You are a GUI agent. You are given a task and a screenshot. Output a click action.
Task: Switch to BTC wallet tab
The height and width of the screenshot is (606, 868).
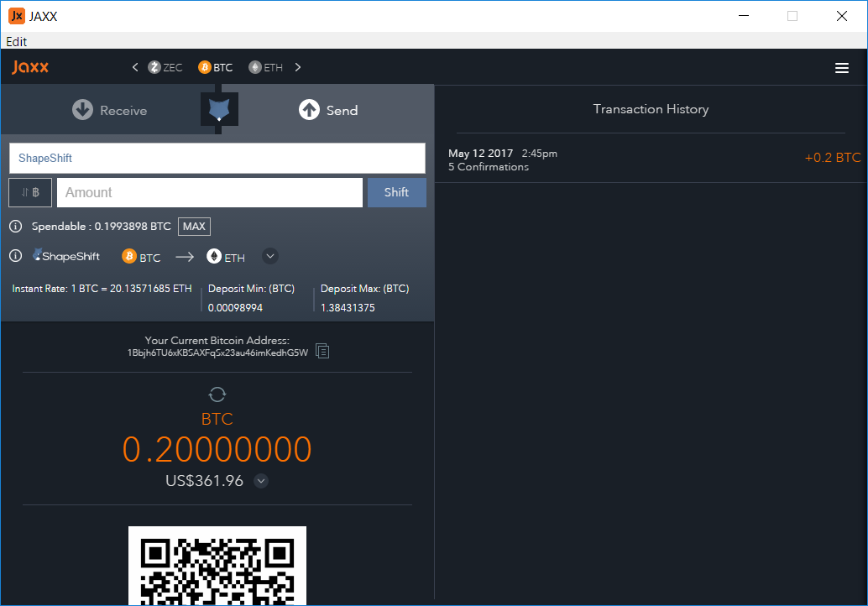click(216, 67)
